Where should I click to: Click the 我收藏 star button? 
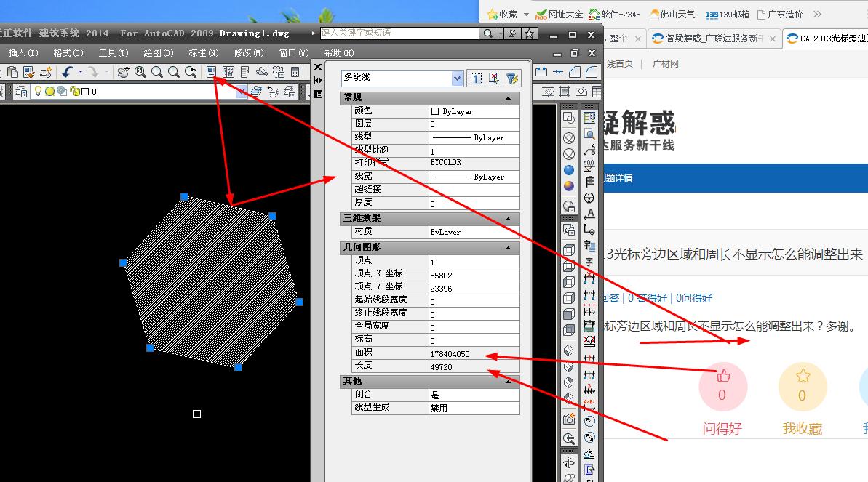[802, 386]
